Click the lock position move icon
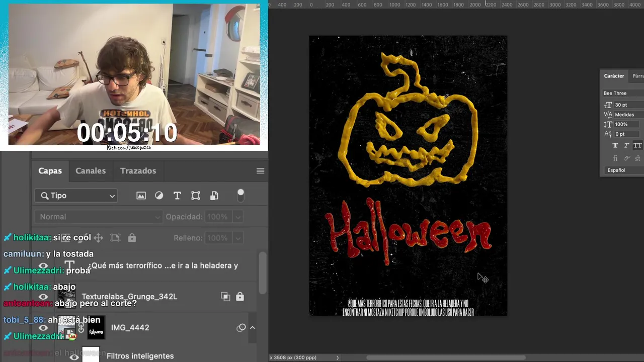This screenshot has width=644, height=362. [x=99, y=238]
